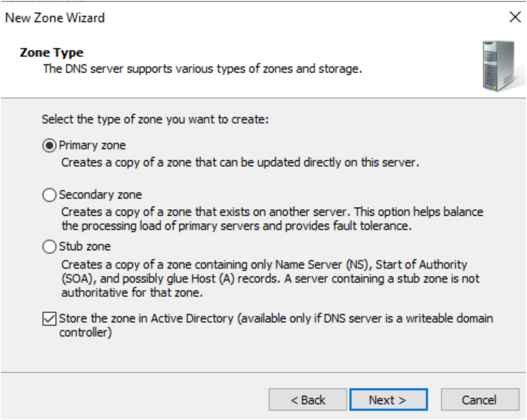Viewport: 527px width, 420px height.
Task: Click the DNS server supports subtitle text
Action: tap(202, 69)
